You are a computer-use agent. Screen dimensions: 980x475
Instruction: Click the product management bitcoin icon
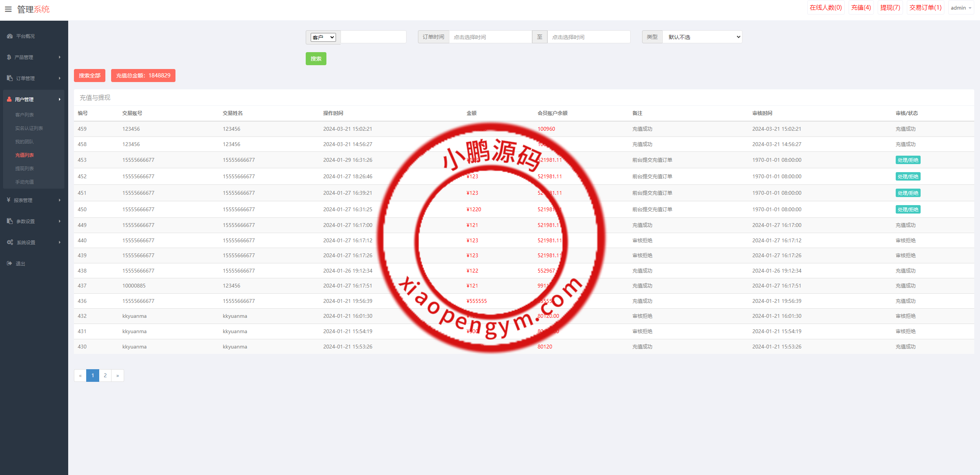[9, 57]
